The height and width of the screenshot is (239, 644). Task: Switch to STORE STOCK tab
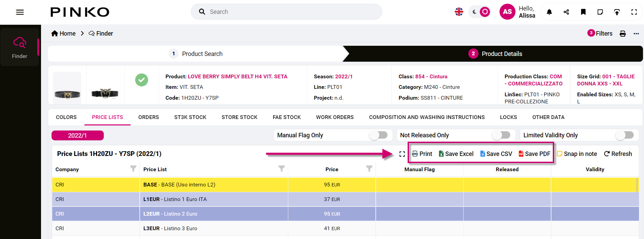(x=239, y=117)
